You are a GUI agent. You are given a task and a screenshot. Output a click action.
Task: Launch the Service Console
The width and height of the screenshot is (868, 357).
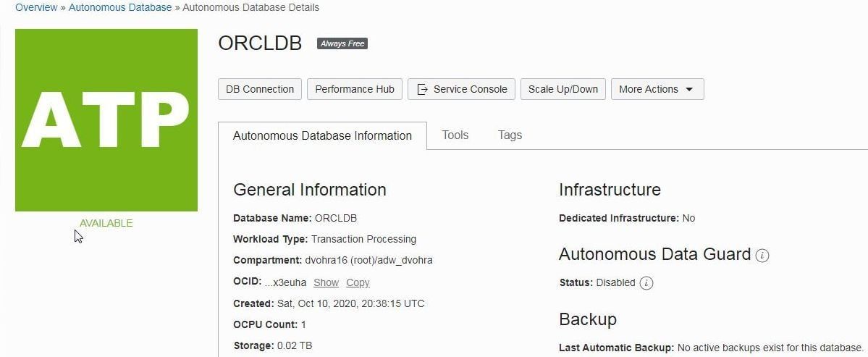462,89
